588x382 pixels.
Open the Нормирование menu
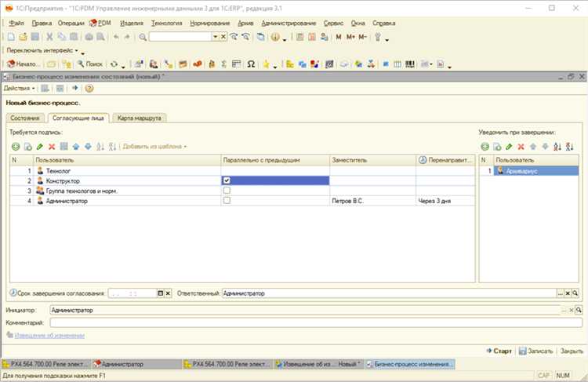pos(209,23)
